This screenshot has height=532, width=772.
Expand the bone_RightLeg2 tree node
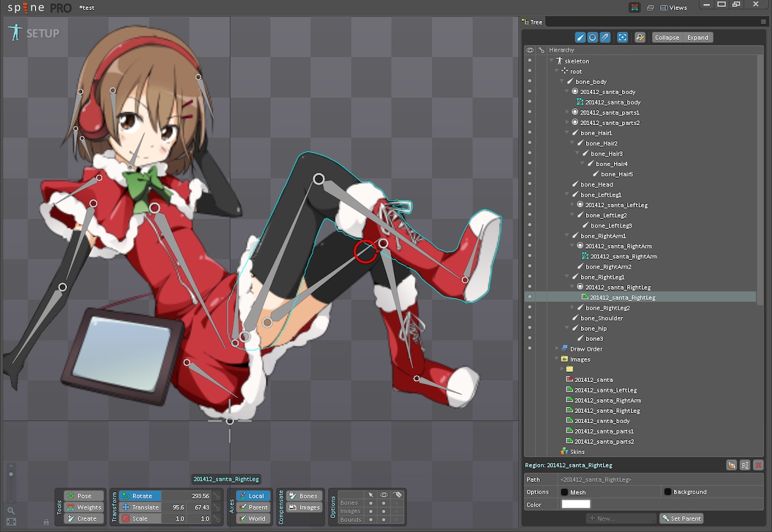(572, 308)
